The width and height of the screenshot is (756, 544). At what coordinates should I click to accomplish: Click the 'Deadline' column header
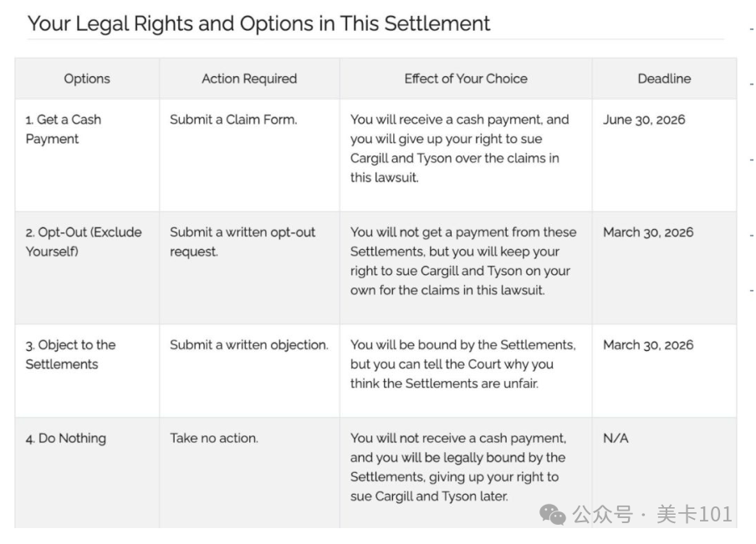click(x=664, y=79)
